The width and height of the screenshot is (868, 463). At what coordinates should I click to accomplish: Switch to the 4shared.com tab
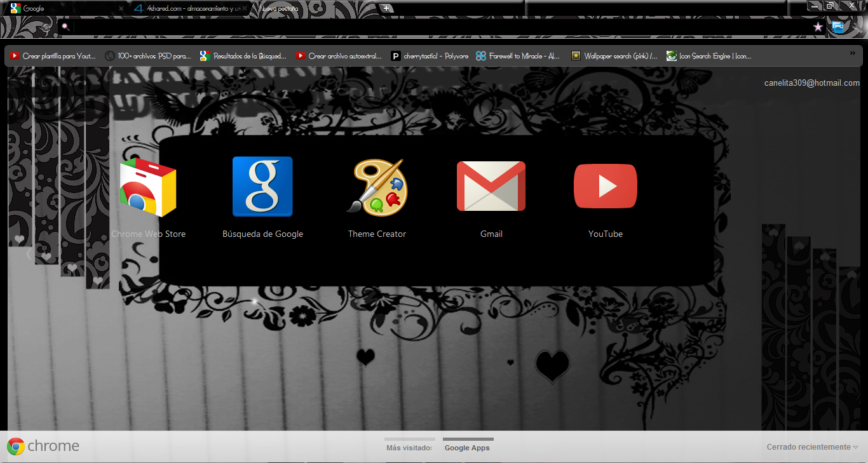click(191, 8)
